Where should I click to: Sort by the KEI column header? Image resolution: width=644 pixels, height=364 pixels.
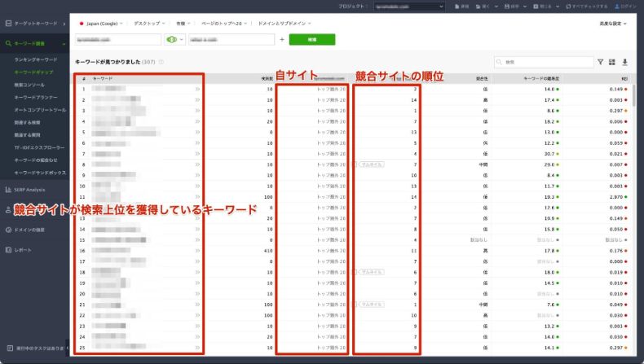(x=624, y=78)
